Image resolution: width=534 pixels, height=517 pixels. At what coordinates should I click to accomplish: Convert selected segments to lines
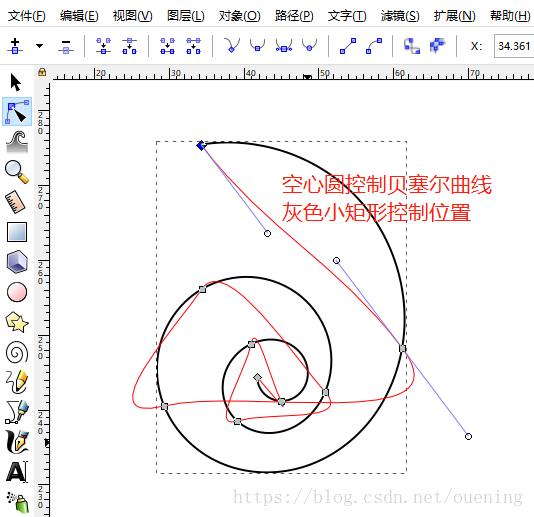[x=348, y=46]
